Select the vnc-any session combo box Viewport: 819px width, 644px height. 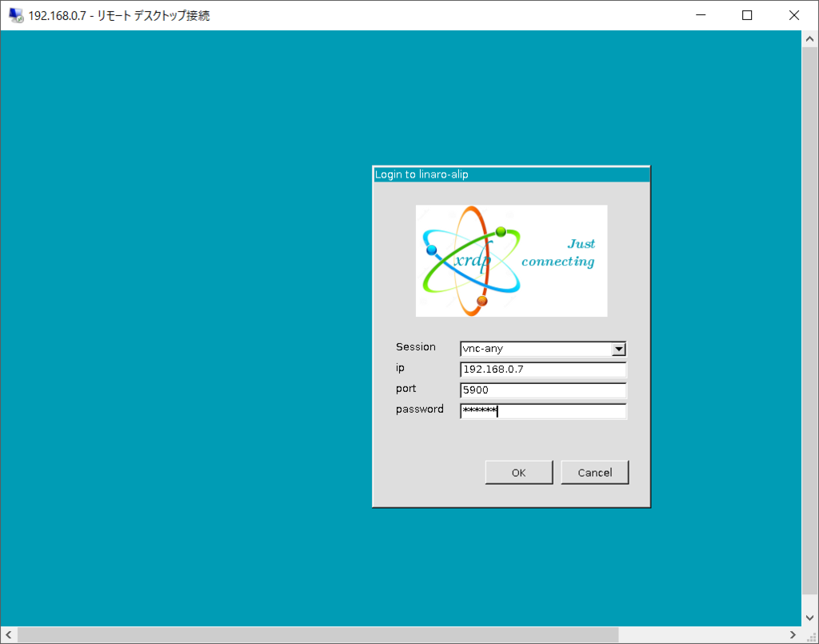(x=543, y=349)
